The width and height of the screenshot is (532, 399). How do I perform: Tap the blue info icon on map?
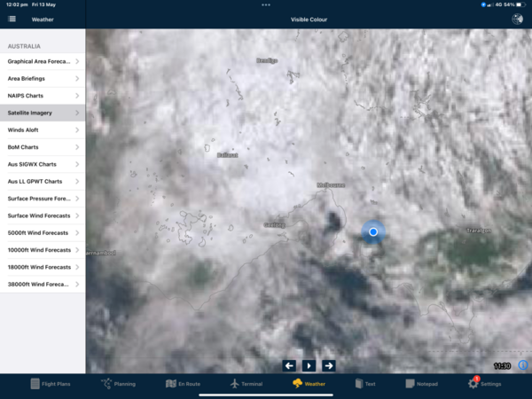(x=523, y=364)
